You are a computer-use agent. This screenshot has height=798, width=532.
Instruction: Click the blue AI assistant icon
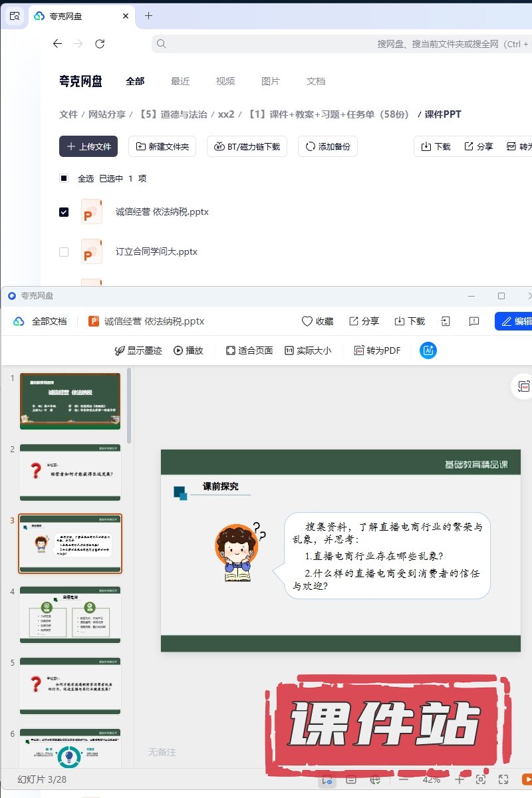[x=428, y=350]
